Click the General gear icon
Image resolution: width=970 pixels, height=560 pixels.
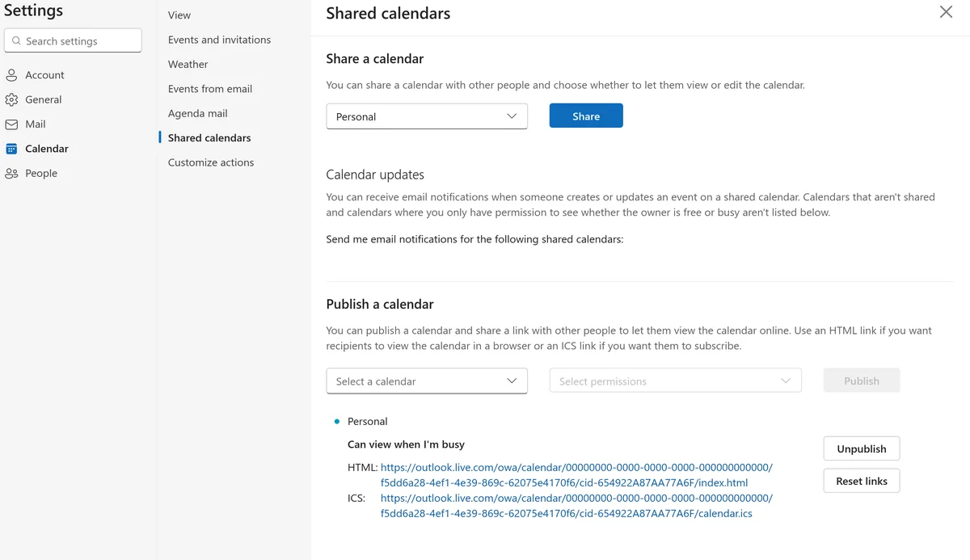tap(13, 99)
